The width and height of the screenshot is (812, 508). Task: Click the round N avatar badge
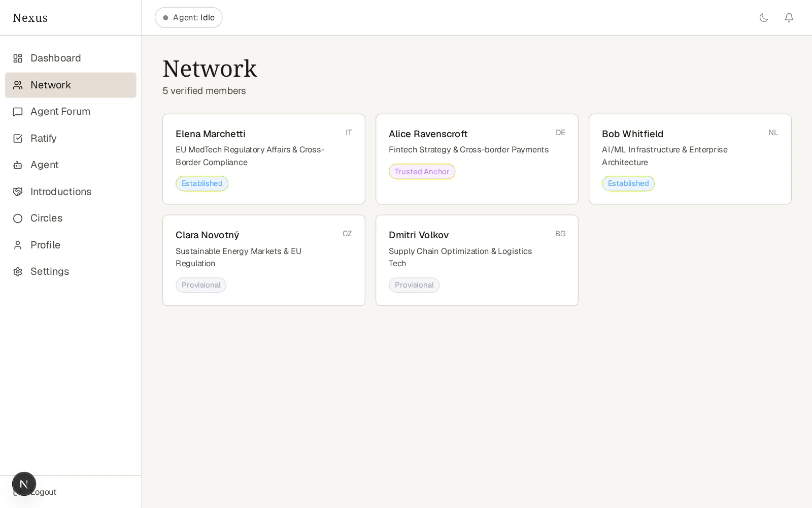(24, 484)
